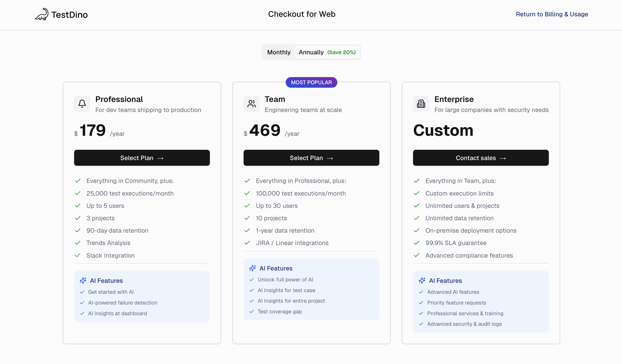Click the MOST POPULAR badge
The height and width of the screenshot is (364, 622).
[x=311, y=82]
